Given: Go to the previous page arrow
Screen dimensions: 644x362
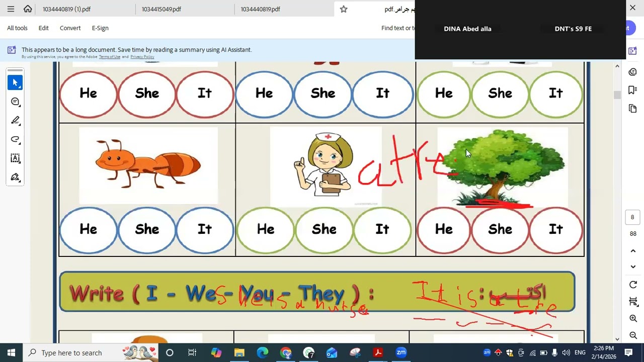Looking at the screenshot, I should [633, 251].
